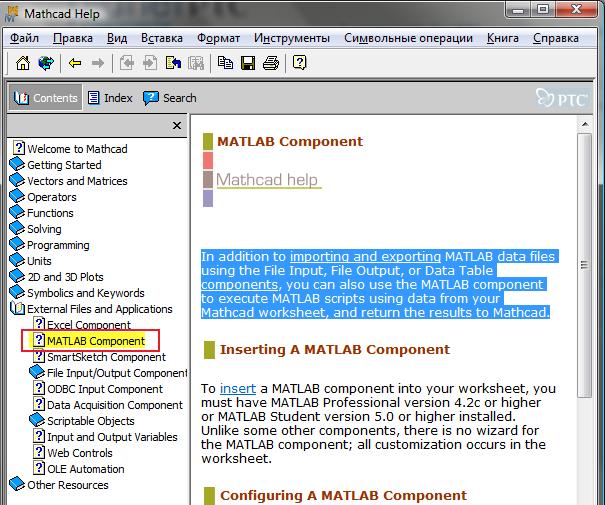Select SmartSketch Component in the tree
Screen dimensions: 605x505
pos(106,357)
